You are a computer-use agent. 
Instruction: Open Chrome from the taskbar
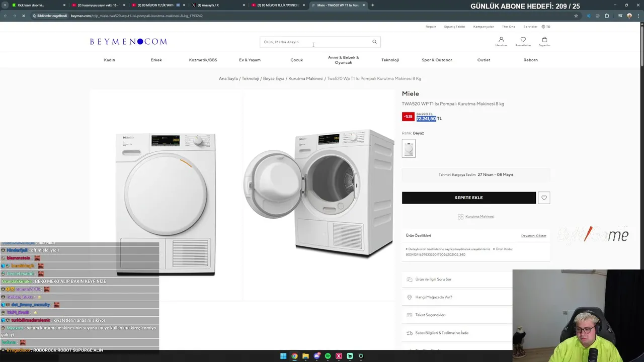point(294,356)
